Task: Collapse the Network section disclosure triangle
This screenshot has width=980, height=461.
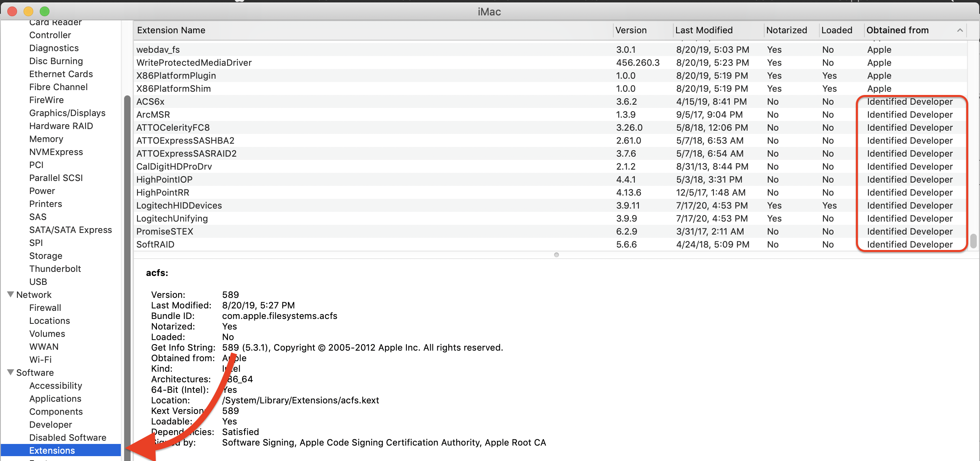Action: coord(11,294)
